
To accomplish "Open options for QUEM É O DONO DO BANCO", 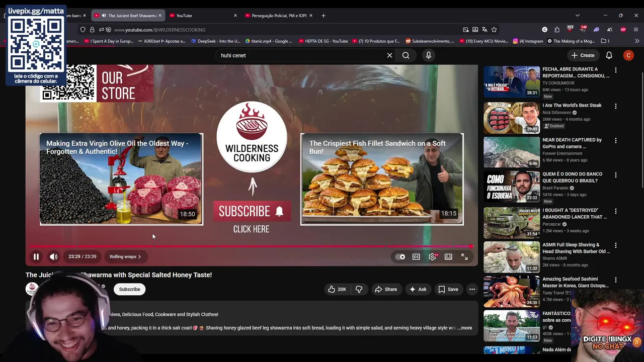I will point(615,175).
